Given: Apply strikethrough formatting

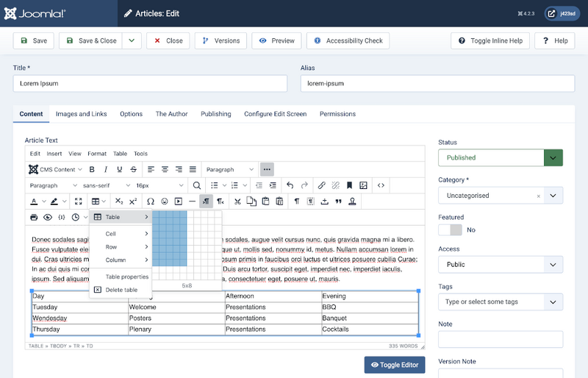Looking at the screenshot, I should [x=134, y=169].
